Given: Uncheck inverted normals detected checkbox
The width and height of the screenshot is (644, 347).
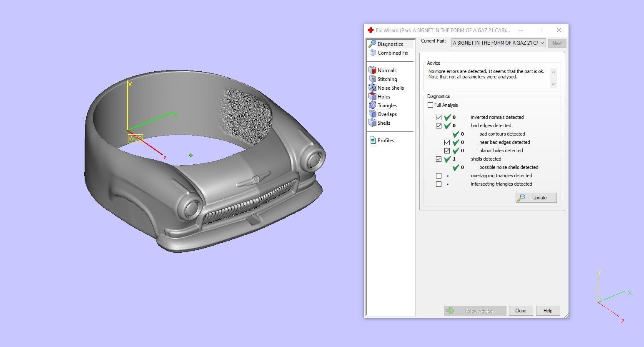Looking at the screenshot, I should (x=439, y=117).
